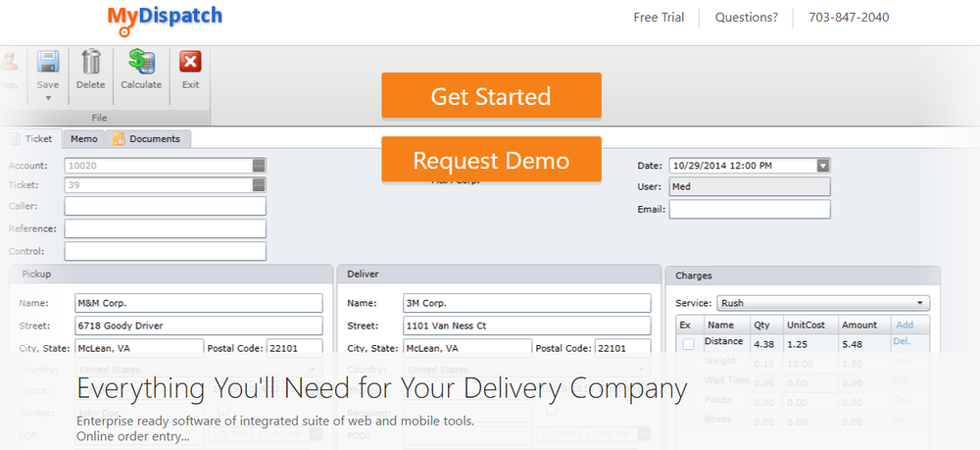Click the Amount column header
The height and width of the screenshot is (450, 980).
864,325
